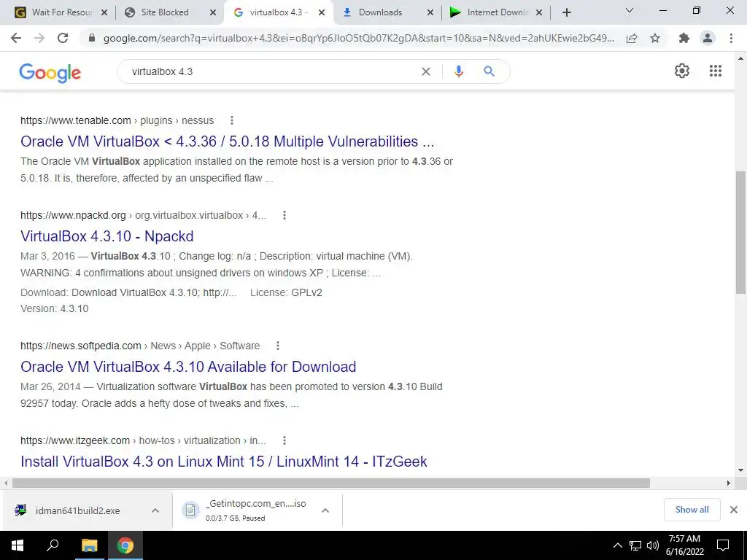This screenshot has width=747, height=560.
Task: Open Windows notification center
Action: [723, 545]
